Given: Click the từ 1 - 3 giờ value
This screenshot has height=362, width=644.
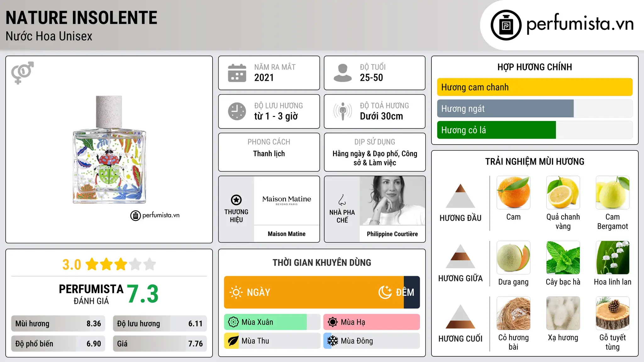Looking at the screenshot, I should point(276,116).
